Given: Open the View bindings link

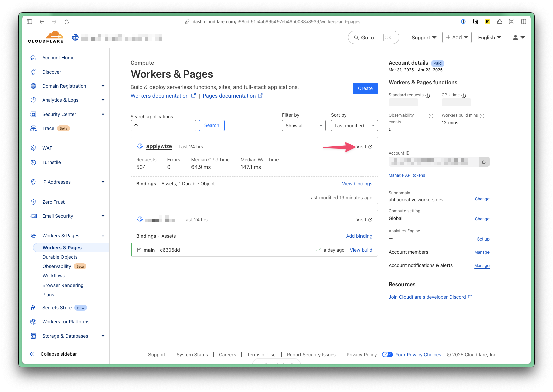Looking at the screenshot, I should [x=357, y=184].
